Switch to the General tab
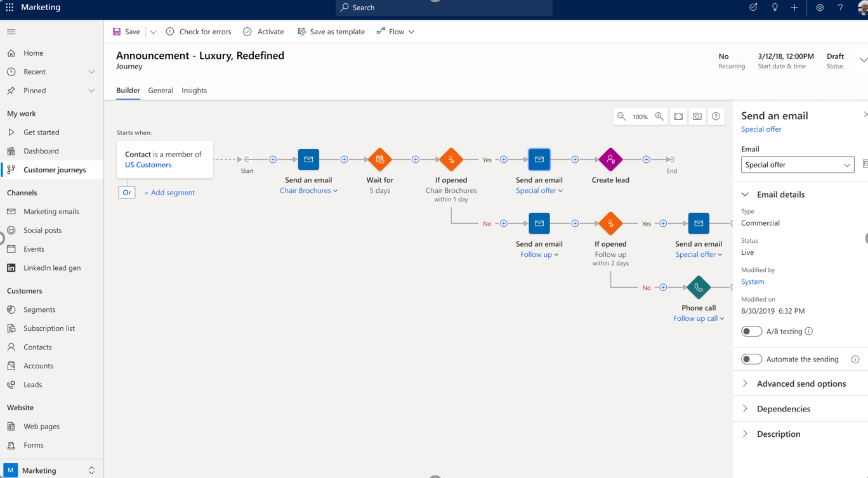 coord(161,91)
